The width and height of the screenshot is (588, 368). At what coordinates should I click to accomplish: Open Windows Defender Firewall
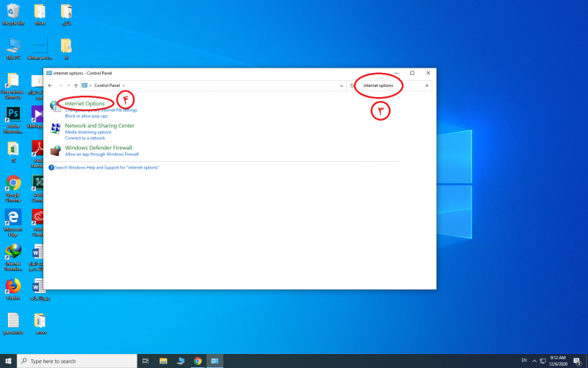(x=98, y=148)
